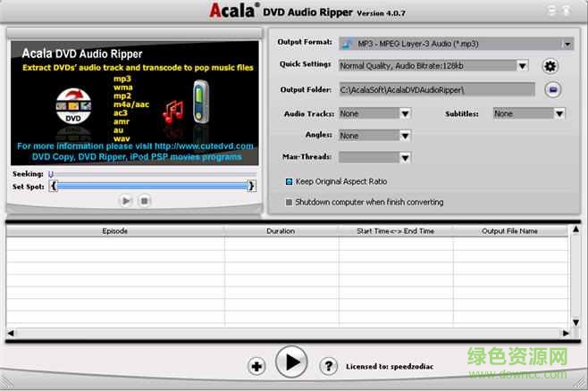Expand the Output Format dropdown
Image resolution: width=588 pixels, height=391 pixels.
pyautogui.click(x=567, y=43)
